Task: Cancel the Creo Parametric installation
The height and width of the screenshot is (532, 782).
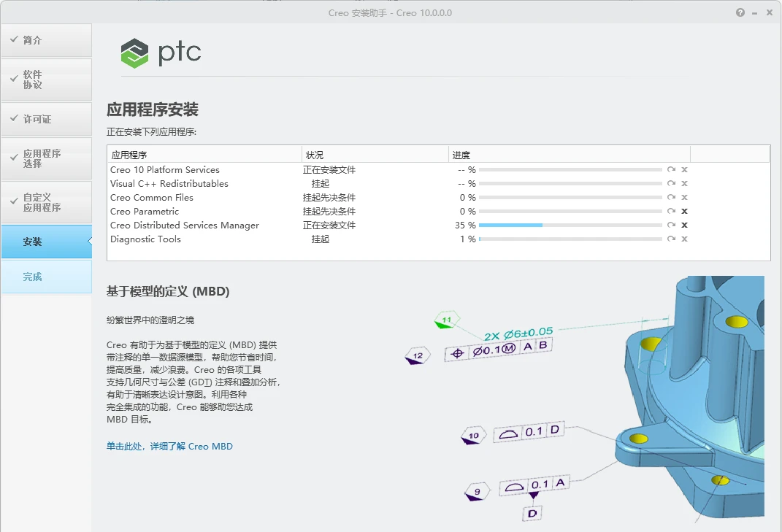Action: [x=684, y=211]
